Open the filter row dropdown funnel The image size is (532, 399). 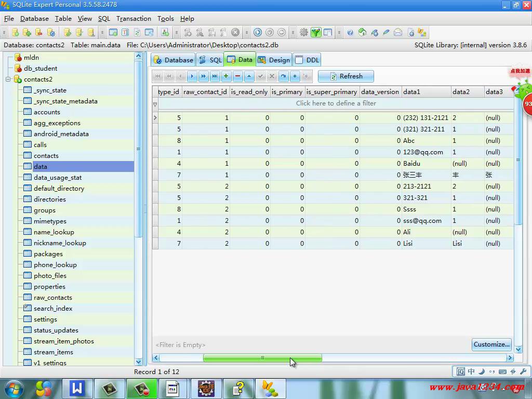tap(155, 104)
